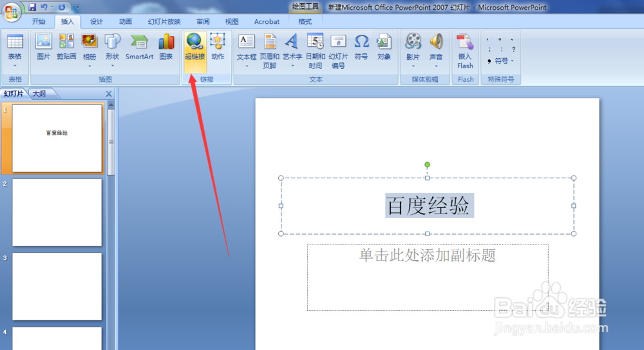Insert a symbol (符号) with omega icon
The image size is (644, 350).
(361, 47)
